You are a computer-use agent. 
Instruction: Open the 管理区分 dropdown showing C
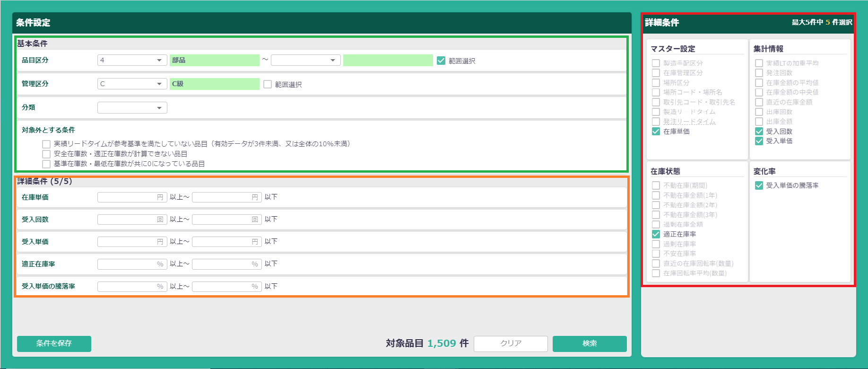coord(132,84)
